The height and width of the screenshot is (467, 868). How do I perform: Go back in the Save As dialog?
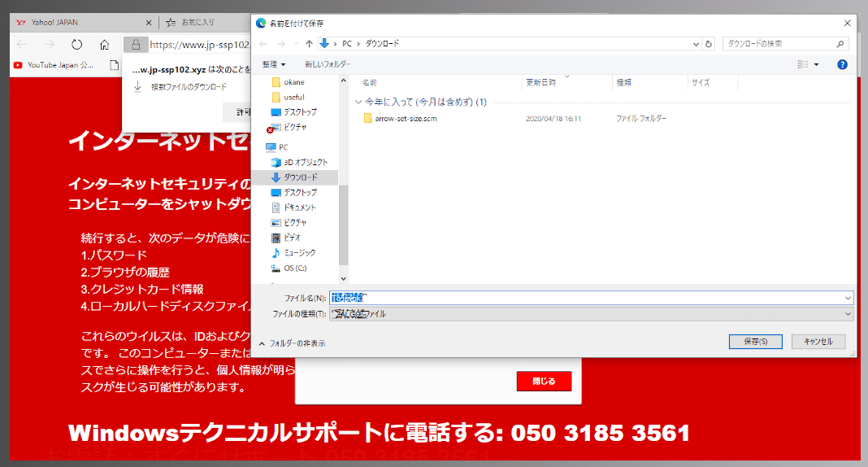263,44
